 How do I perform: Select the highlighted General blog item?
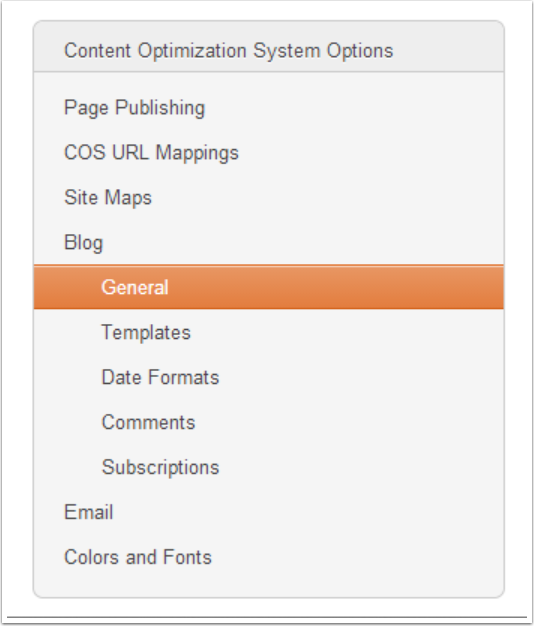coord(269,287)
